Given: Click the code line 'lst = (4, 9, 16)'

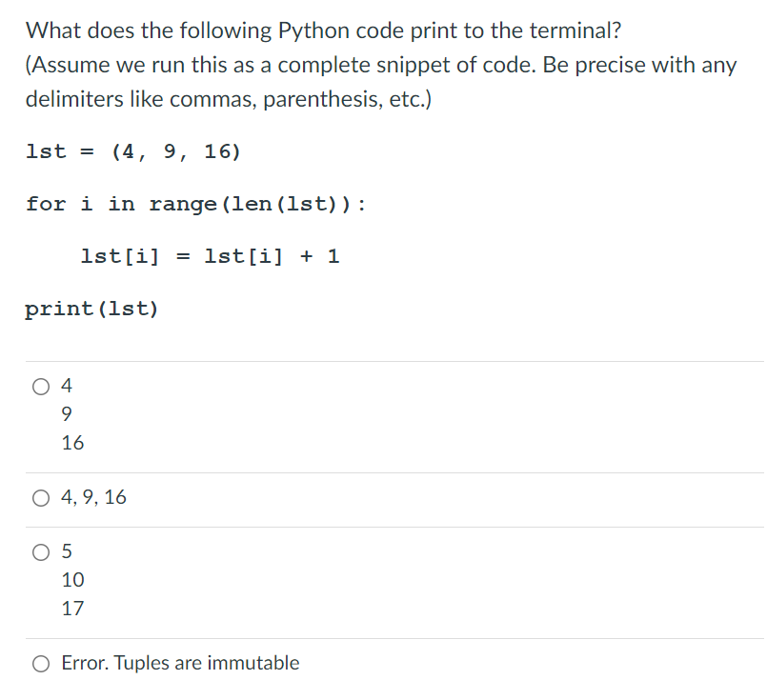Looking at the screenshot, I should pos(133,151).
